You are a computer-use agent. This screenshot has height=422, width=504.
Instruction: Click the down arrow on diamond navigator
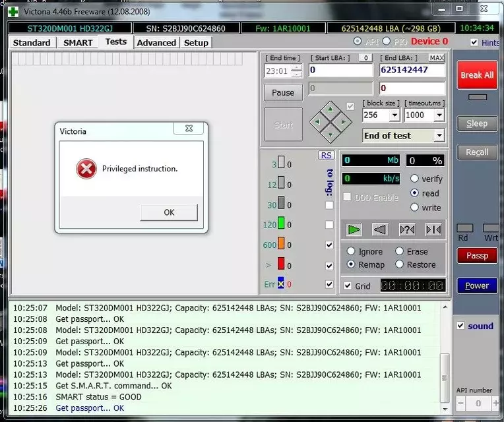point(331,135)
